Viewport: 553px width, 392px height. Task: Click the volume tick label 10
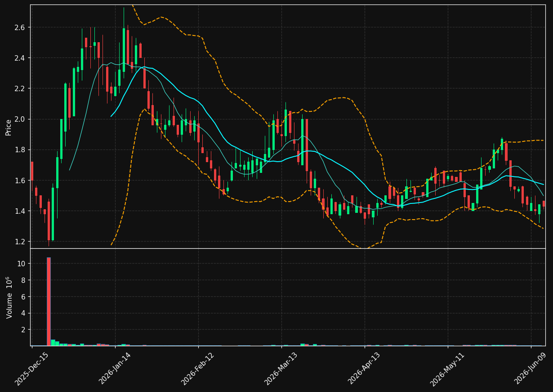22,264
